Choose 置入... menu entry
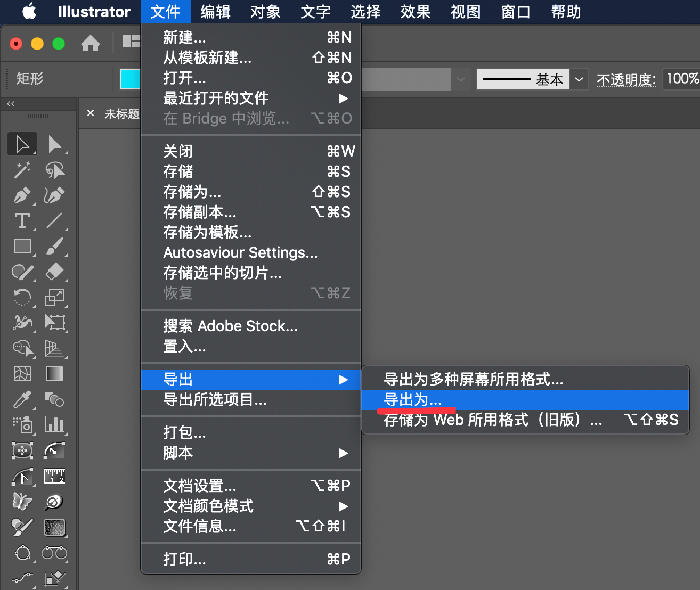The width and height of the screenshot is (700, 590). [251, 347]
